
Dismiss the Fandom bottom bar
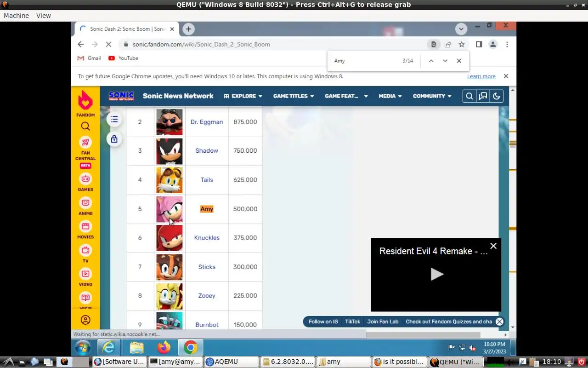499,322
